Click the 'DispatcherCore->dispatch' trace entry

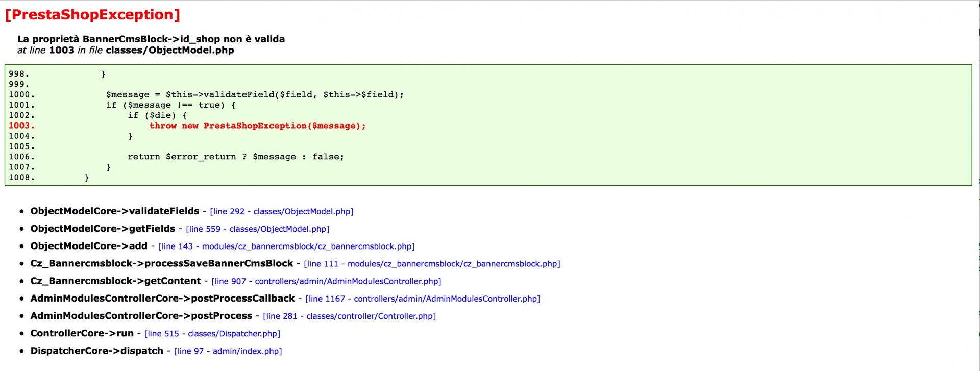coord(96,351)
